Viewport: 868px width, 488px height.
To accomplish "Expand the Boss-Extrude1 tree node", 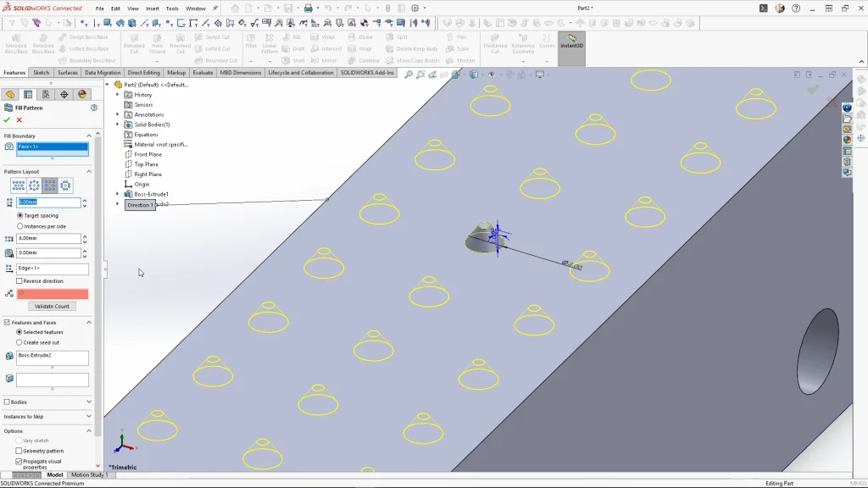I will click(x=118, y=194).
